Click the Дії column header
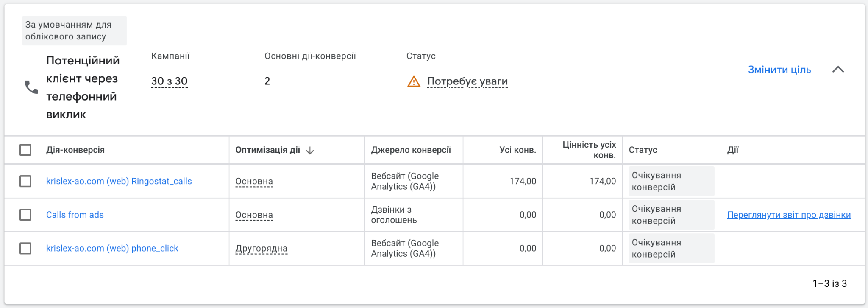 pyautogui.click(x=733, y=150)
